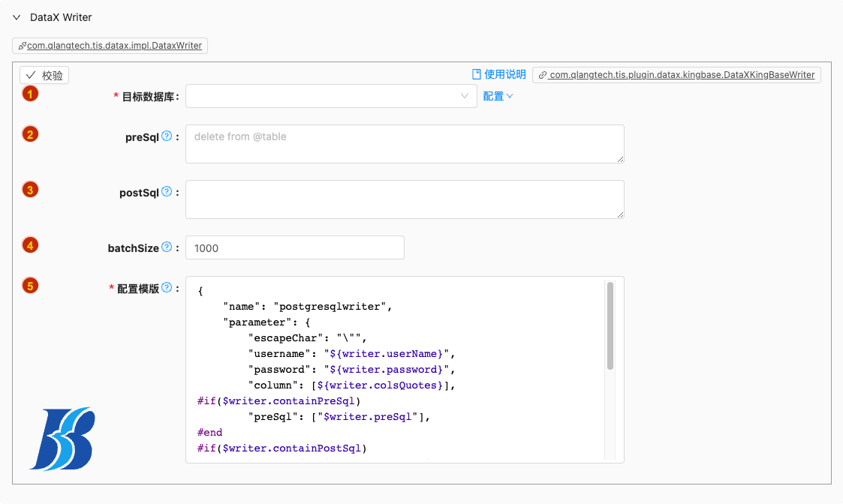Screen dimensions: 843x504
Task: Focus the batchSize input field
Action: click(295, 247)
